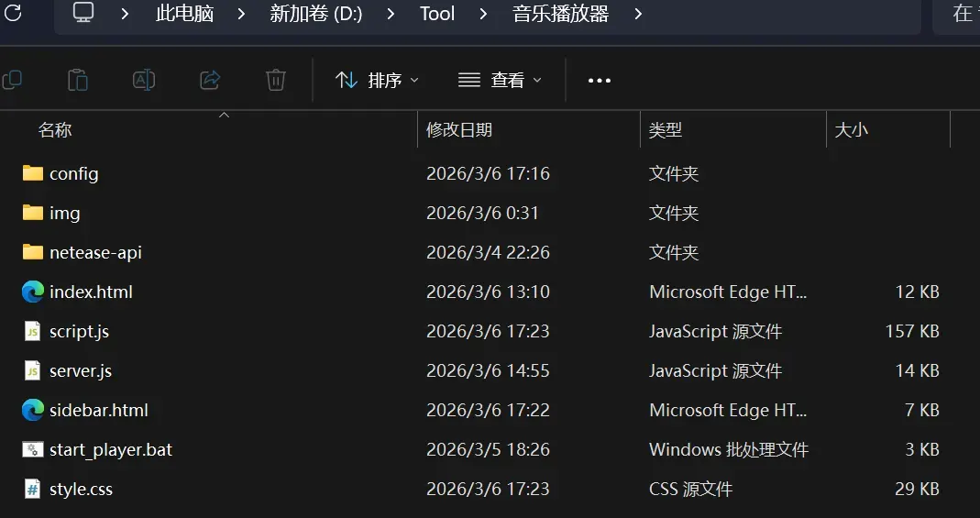The height and width of the screenshot is (518, 980).
Task: Select the start_player.bat file name
Action: point(111,450)
